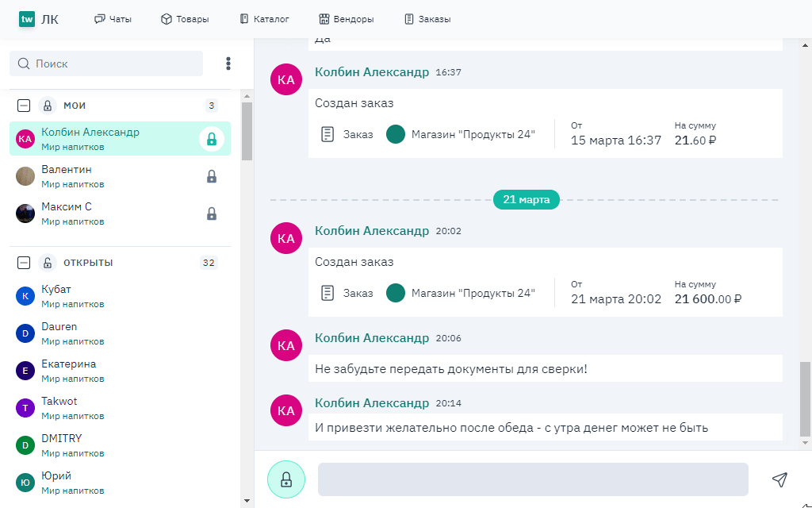Collapse the МОИ chat group

24,106
